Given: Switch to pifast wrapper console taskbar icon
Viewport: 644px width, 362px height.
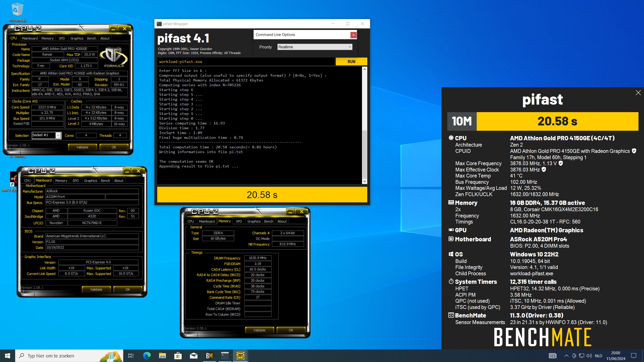Looking at the screenshot, I should tap(225, 356).
